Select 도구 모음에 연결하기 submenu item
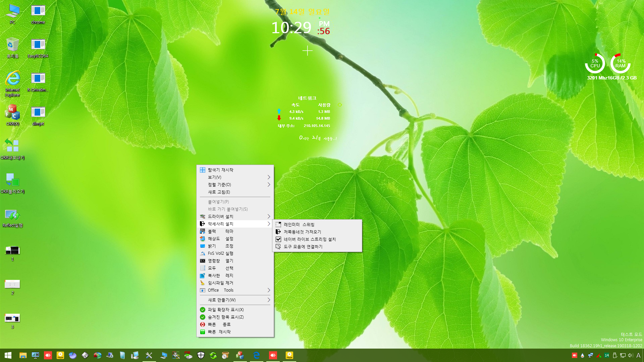Screen dimensions: 644x362 [x=317, y=247]
